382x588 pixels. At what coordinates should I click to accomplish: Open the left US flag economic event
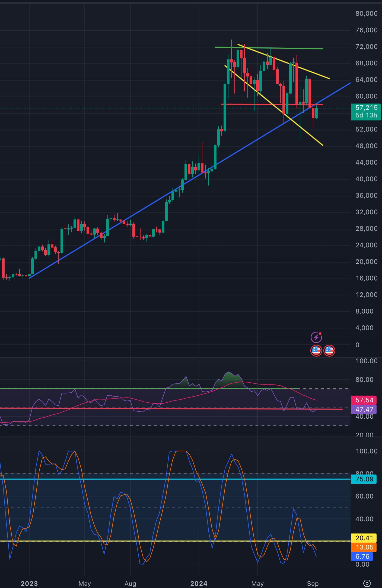[x=316, y=351]
